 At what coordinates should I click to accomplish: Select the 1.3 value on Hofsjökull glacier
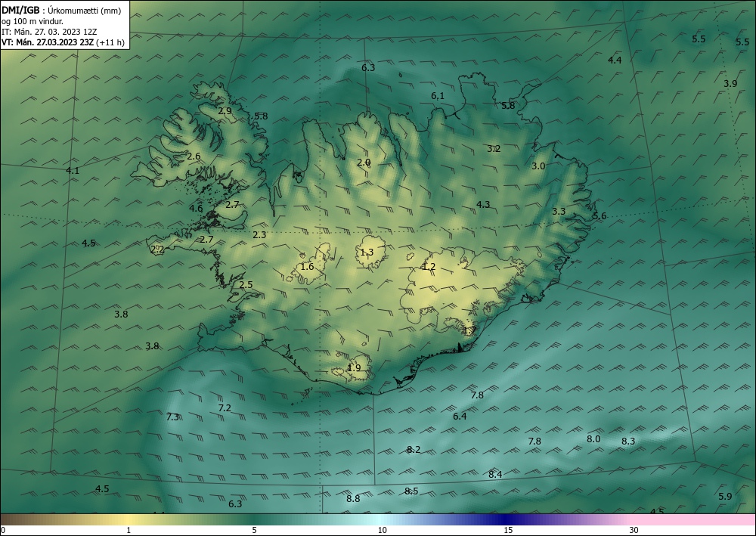point(367,252)
